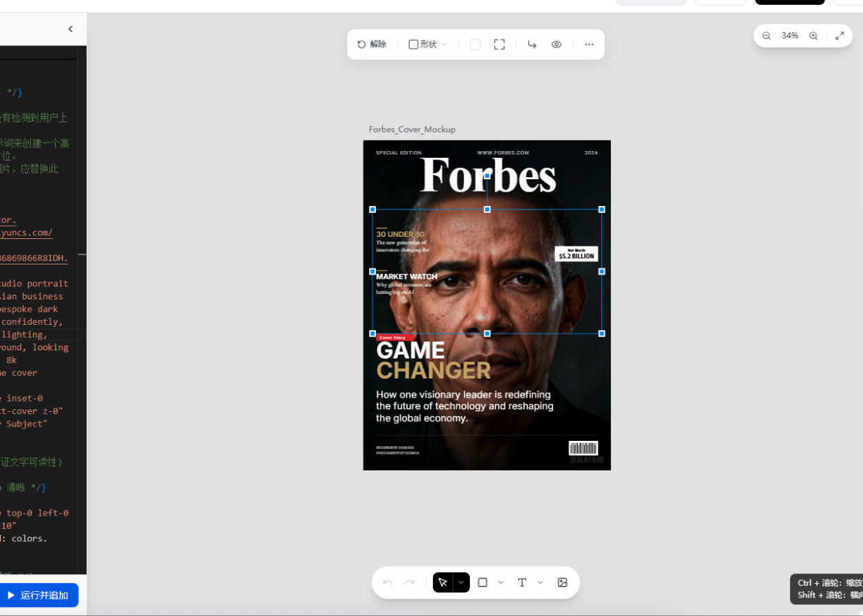Image resolution: width=863 pixels, height=616 pixels.
Task: Click the bent arrow icon in the top toolbar
Action: (532, 44)
